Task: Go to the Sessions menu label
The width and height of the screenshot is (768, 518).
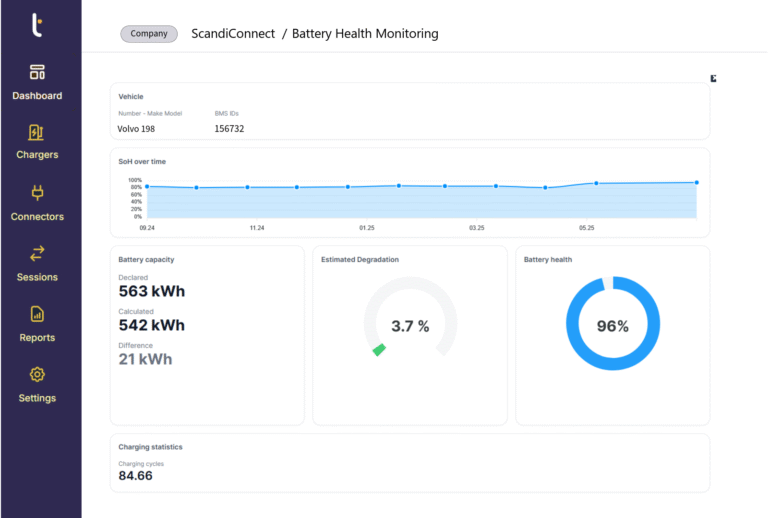Action: point(37,277)
